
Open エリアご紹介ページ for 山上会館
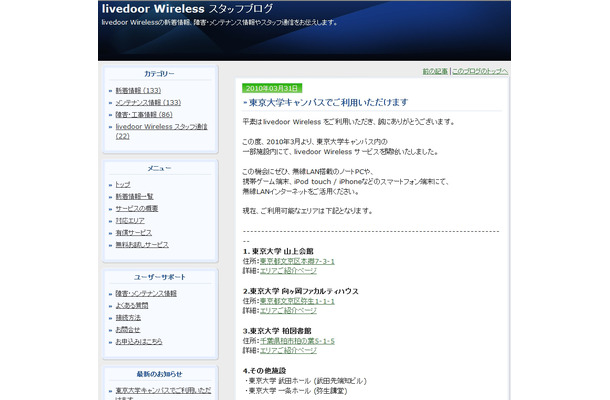[x=288, y=271]
